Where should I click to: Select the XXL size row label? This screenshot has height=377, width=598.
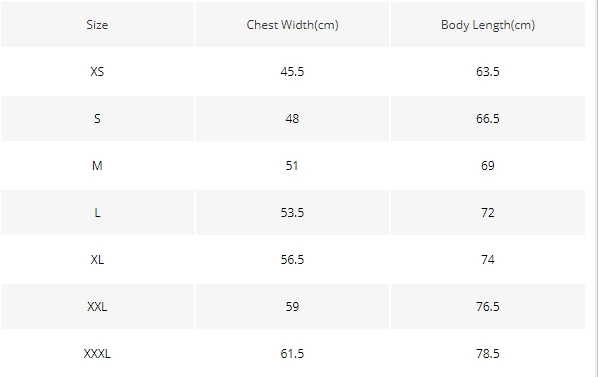point(97,306)
